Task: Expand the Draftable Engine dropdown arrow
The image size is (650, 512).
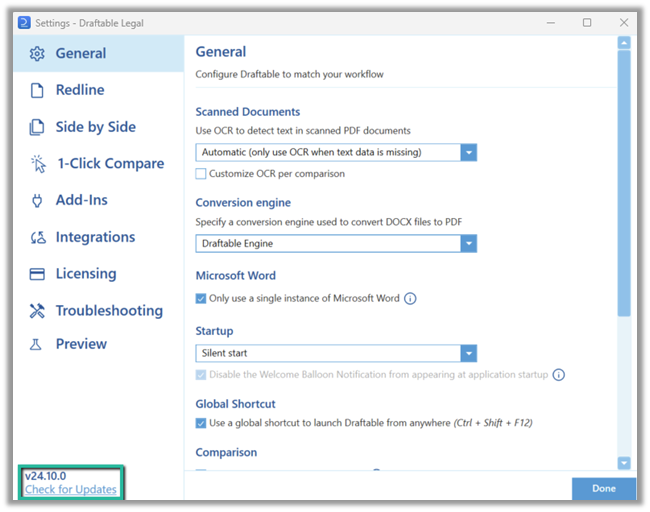Action: click(468, 244)
